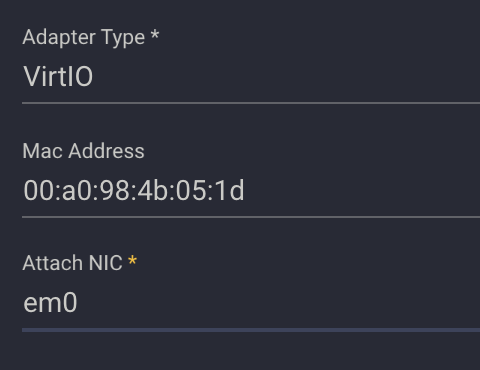This screenshot has height=370, width=480.
Task: Focus the Mac Address input field
Action: (251, 191)
